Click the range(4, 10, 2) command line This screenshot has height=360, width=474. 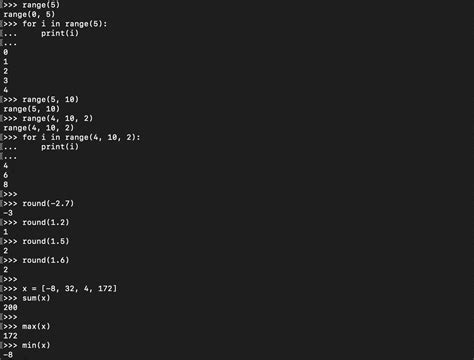point(58,118)
